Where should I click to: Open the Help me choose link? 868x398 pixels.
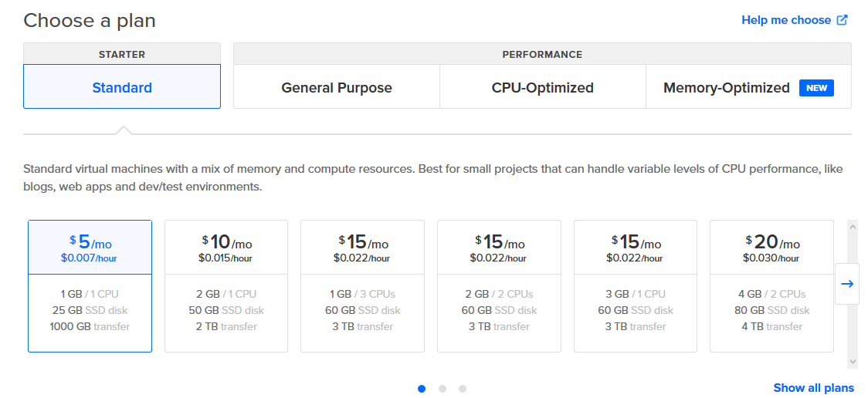(x=785, y=21)
